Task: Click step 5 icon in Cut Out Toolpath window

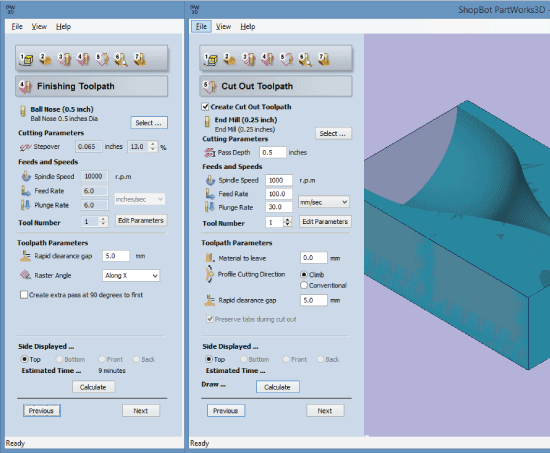Action: click(x=287, y=59)
